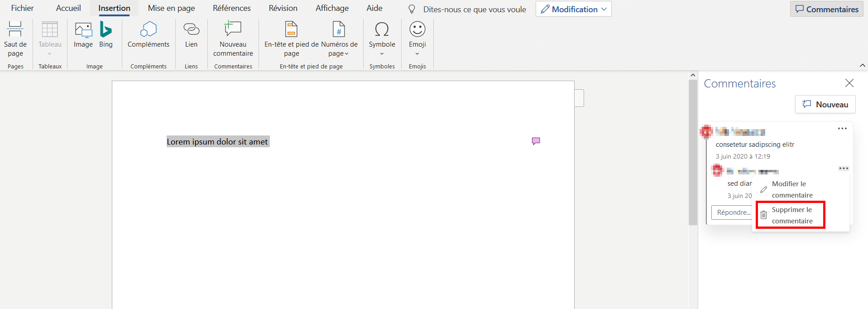Click the vertical scrollbar thumb of the document
Viewport: 868px width, 309px height.
(693, 152)
